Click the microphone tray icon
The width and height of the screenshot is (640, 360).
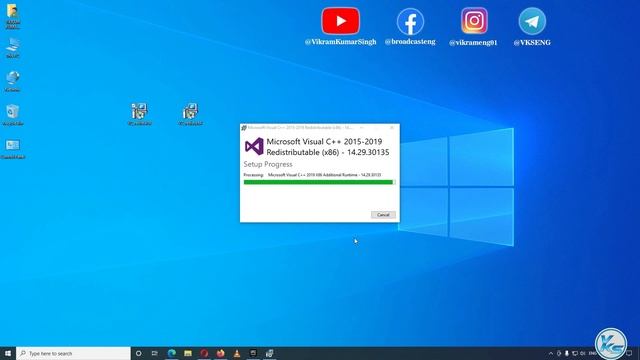pos(567,353)
